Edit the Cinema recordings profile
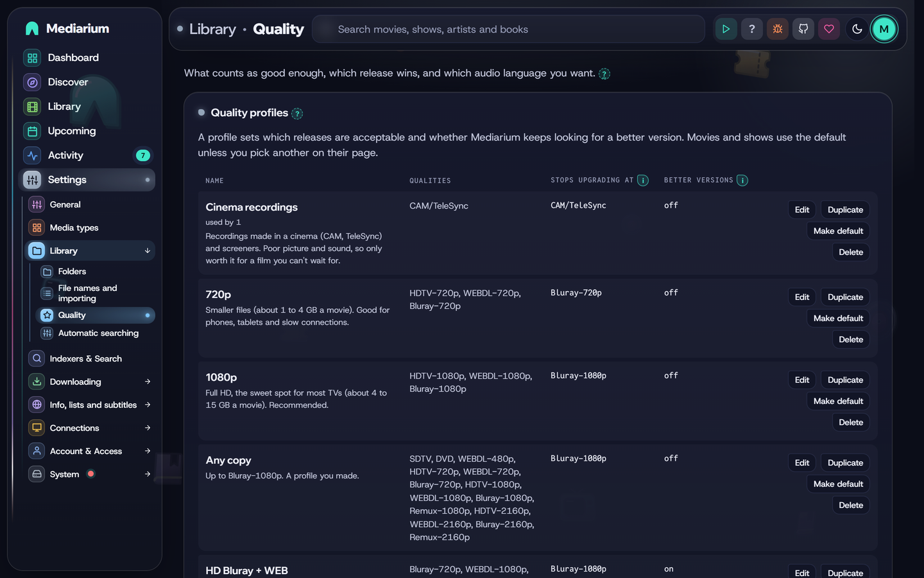This screenshot has height=578, width=924. pyautogui.click(x=802, y=210)
